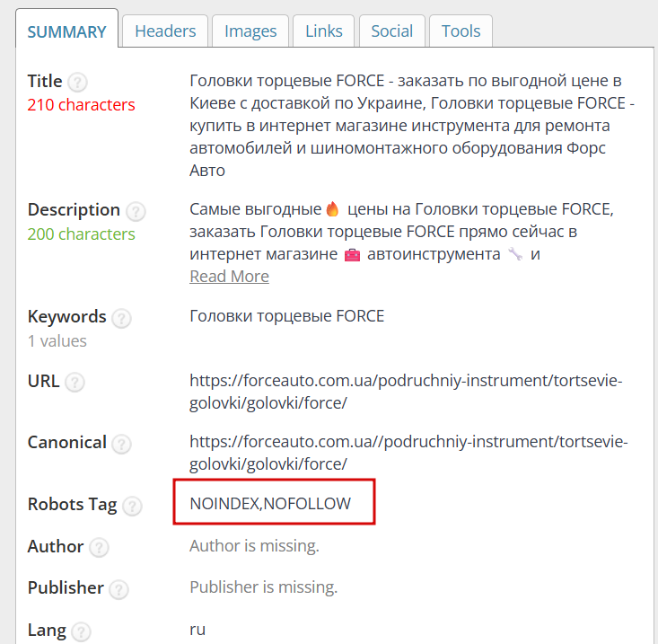Open the Images tab
The image size is (658, 644).
coord(250,31)
